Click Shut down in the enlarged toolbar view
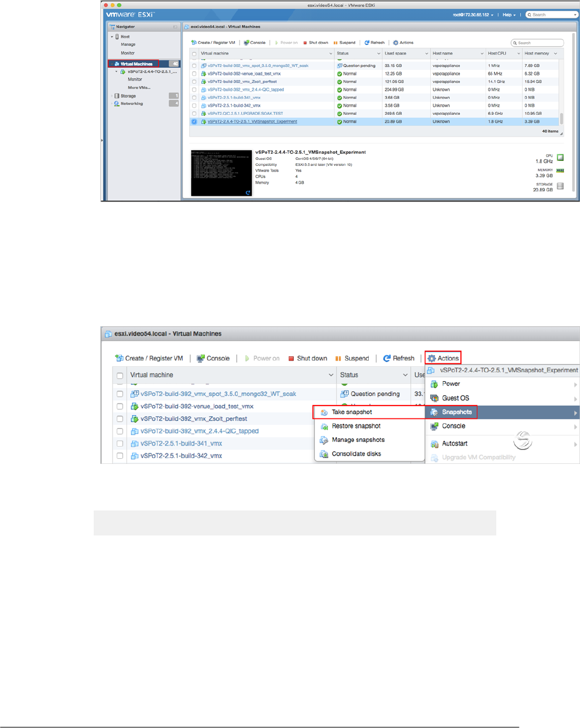Image resolution: width=580 pixels, height=728 pixels. tap(308, 358)
